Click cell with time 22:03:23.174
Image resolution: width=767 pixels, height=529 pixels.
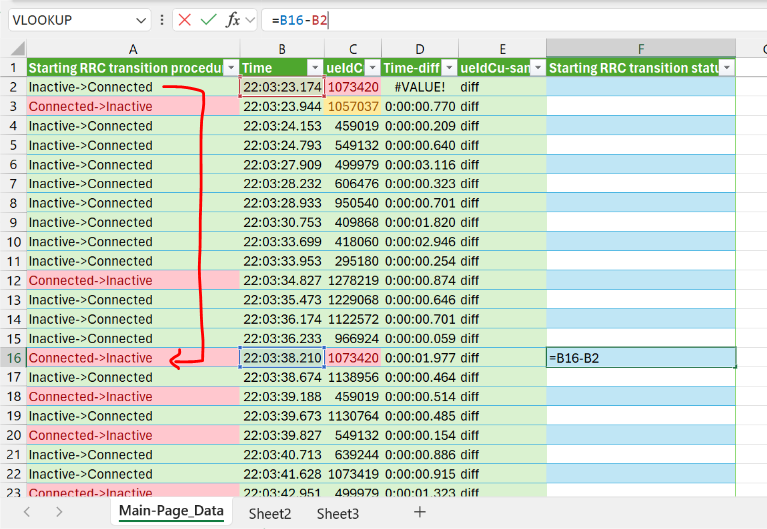282,87
